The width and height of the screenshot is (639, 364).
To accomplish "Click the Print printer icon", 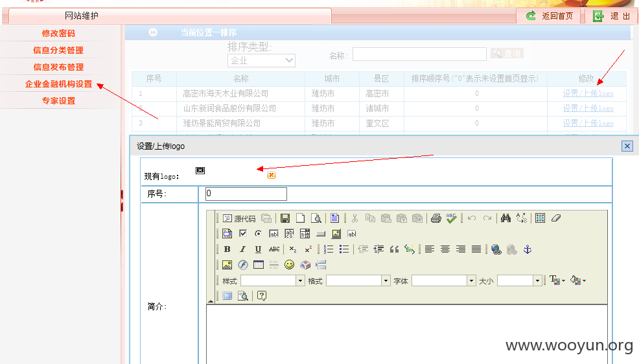I will coord(436,218).
